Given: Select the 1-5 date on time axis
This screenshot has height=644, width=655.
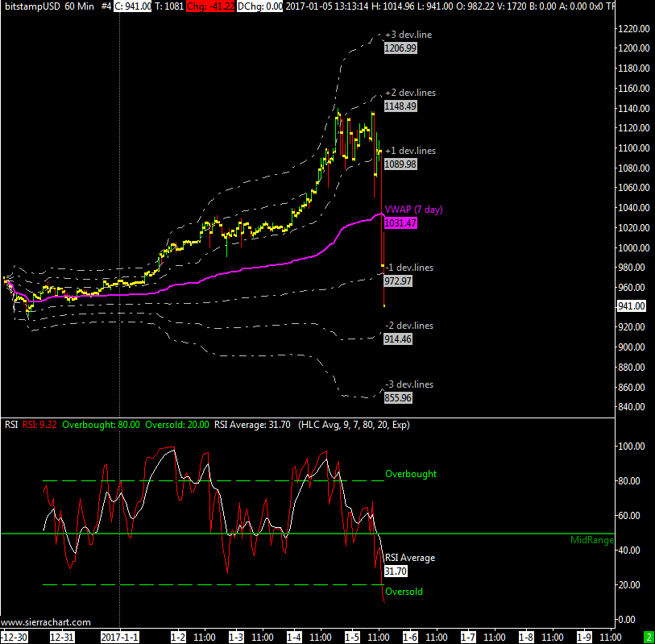Looking at the screenshot, I should pos(352,637).
